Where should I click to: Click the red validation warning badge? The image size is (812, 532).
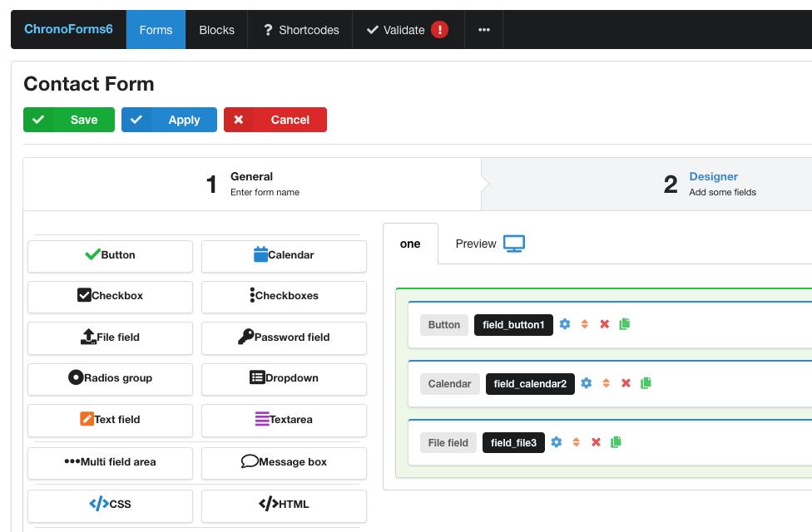click(x=439, y=30)
